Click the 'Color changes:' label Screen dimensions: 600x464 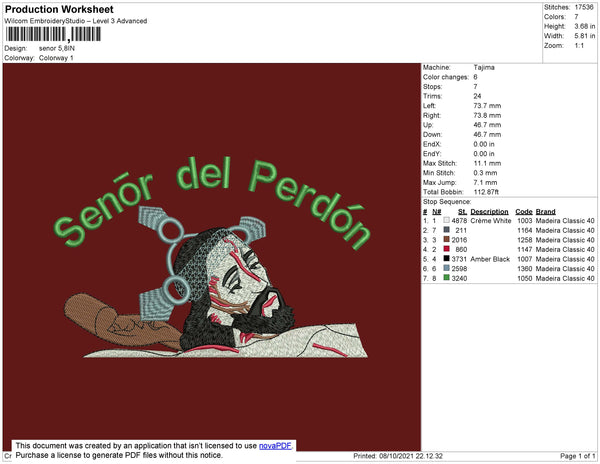coord(446,77)
